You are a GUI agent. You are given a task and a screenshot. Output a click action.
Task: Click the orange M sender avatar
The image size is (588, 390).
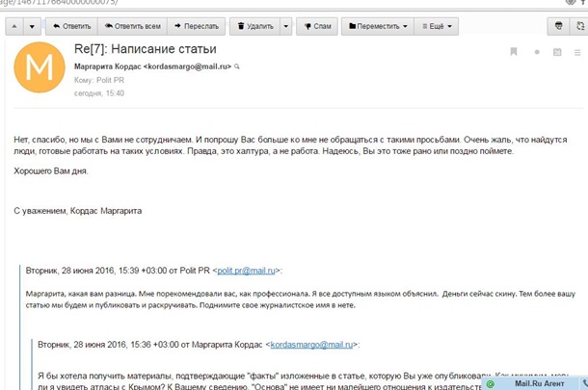pos(40,67)
